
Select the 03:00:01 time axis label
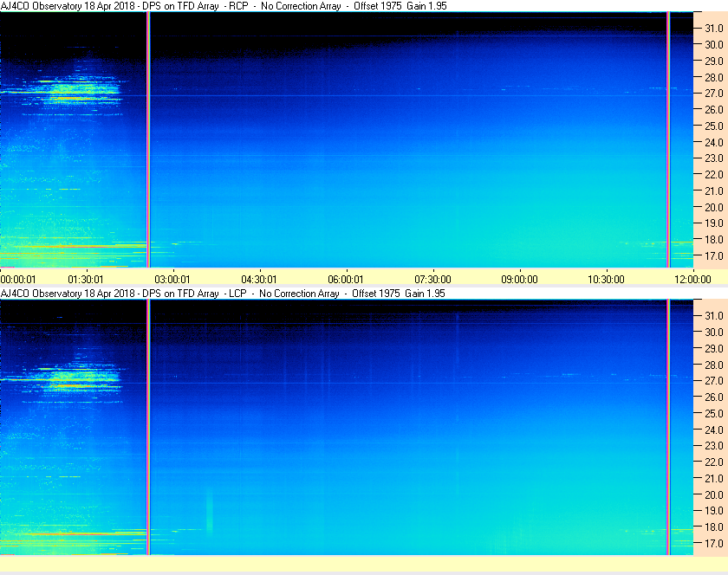point(172,280)
